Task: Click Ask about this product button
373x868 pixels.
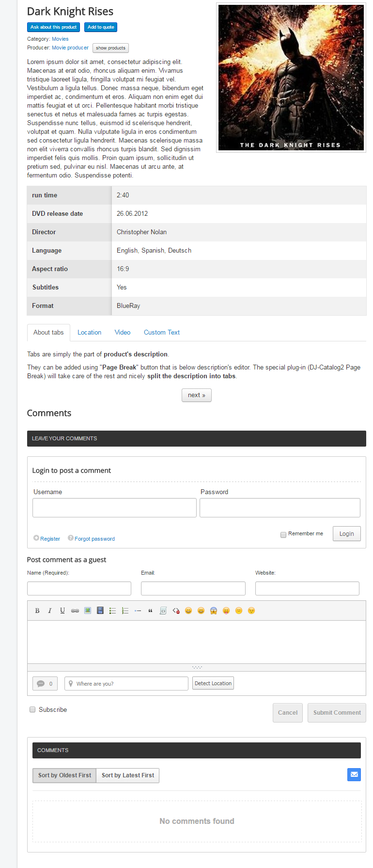Action: (53, 27)
